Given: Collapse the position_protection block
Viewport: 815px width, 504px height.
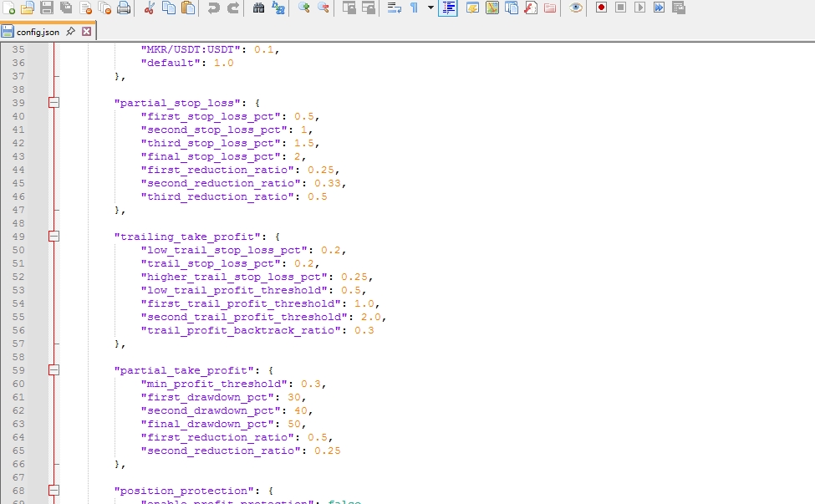Looking at the screenshot, I should [x=53, y=490].
